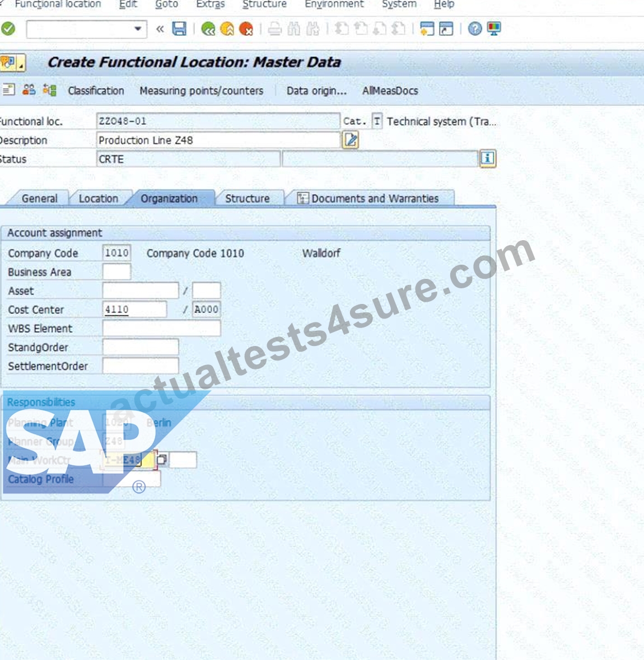Open the long text editor beside Description
This screenshot has height=660, width=644.
coord(351,140)
